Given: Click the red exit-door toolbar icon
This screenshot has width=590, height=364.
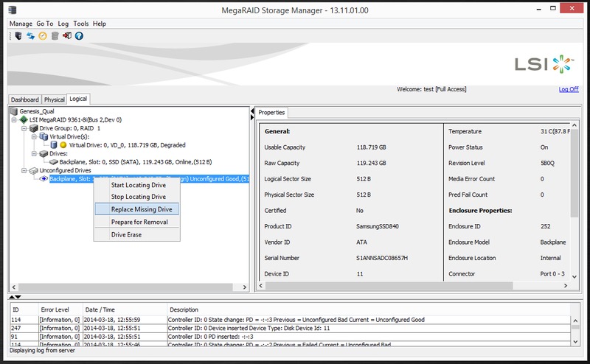Looking at the screenshot, I should (66, 35).
